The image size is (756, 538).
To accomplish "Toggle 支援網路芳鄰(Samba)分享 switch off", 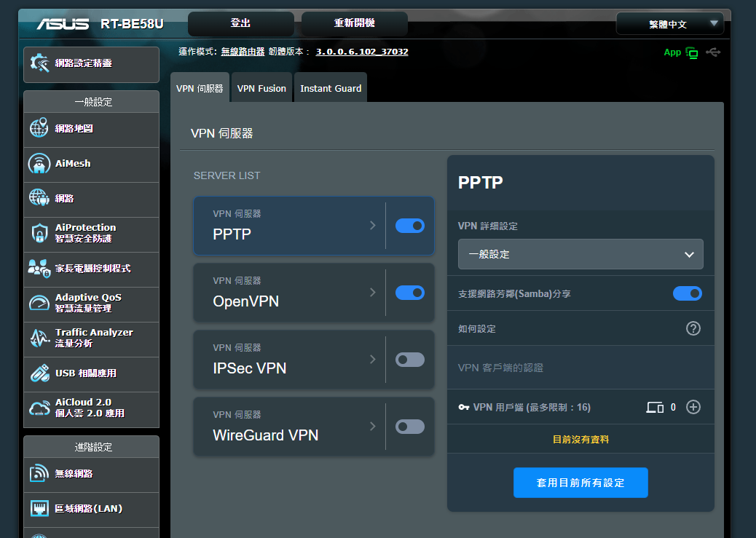I will (687, 293).
